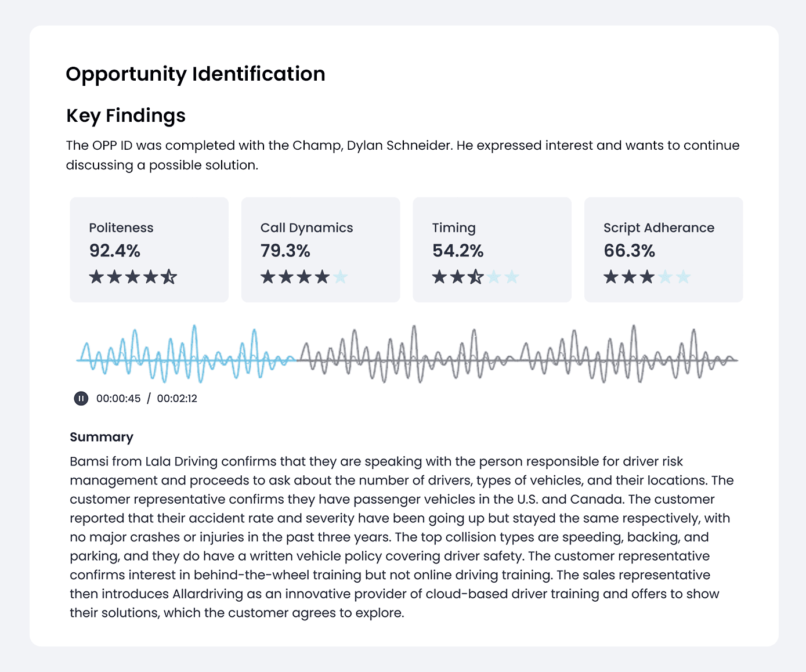Click the Summary heading

click(x=102, y=437)
